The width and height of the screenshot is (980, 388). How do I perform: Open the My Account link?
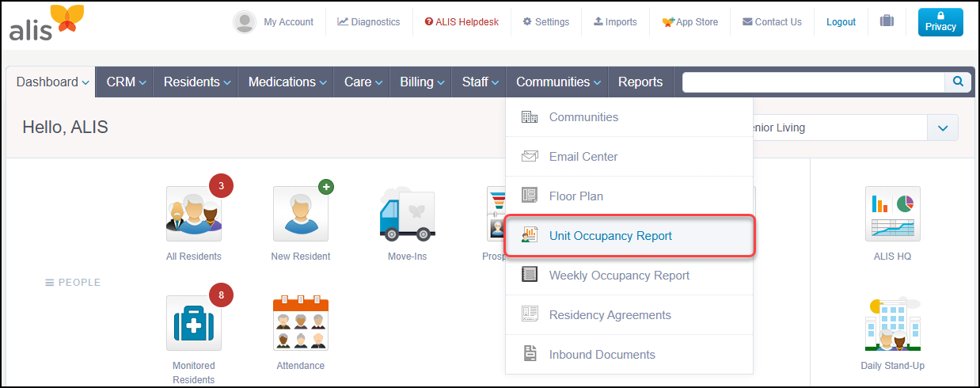(x=288, y=22)
